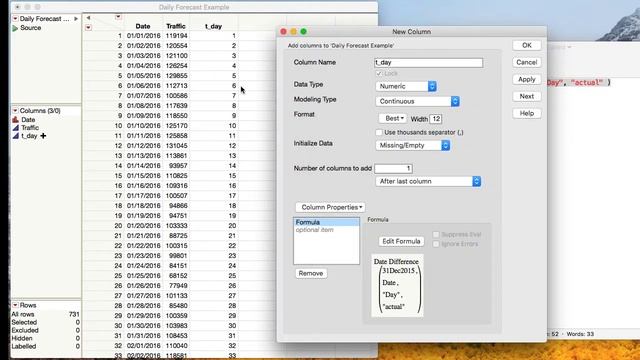640x360 pixels.
Task: Click the Traffic cell 131045
Action: tap(176, 146)
